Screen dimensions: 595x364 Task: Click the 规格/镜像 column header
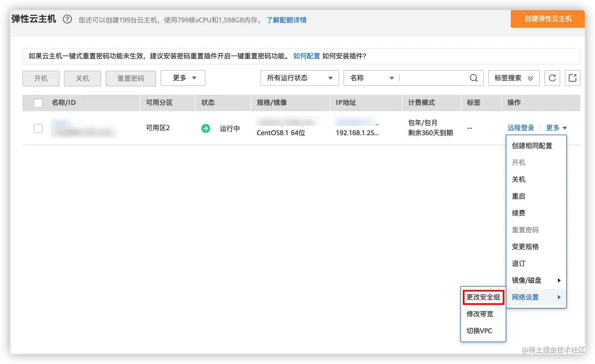coord(272,103)
